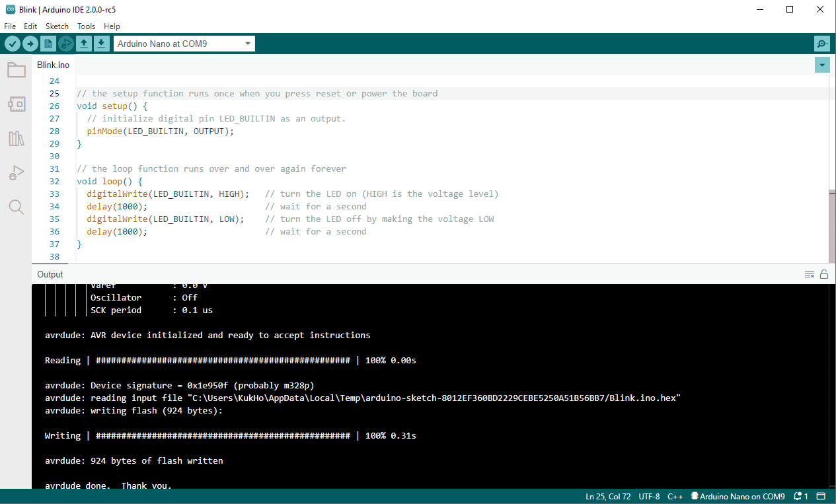The image size is (836, 504).
Task: Toggle the bottom panel from status bar
Action: (x=821, y=496)
